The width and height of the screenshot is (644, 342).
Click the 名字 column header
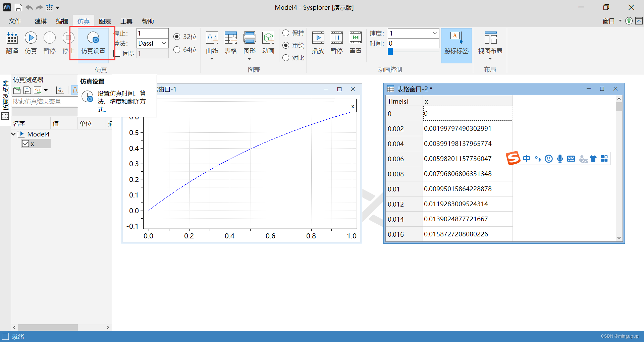coord(31,123)
